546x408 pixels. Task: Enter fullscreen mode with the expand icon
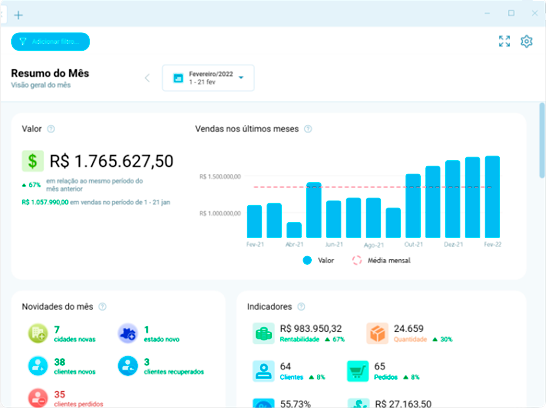coord(504,41)
